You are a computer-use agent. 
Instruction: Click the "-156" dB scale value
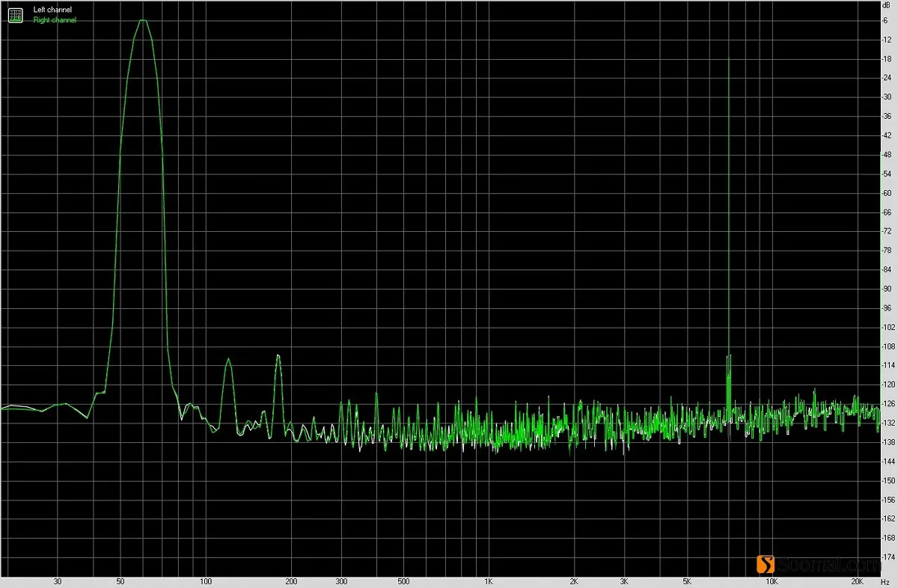coord(888,500)
